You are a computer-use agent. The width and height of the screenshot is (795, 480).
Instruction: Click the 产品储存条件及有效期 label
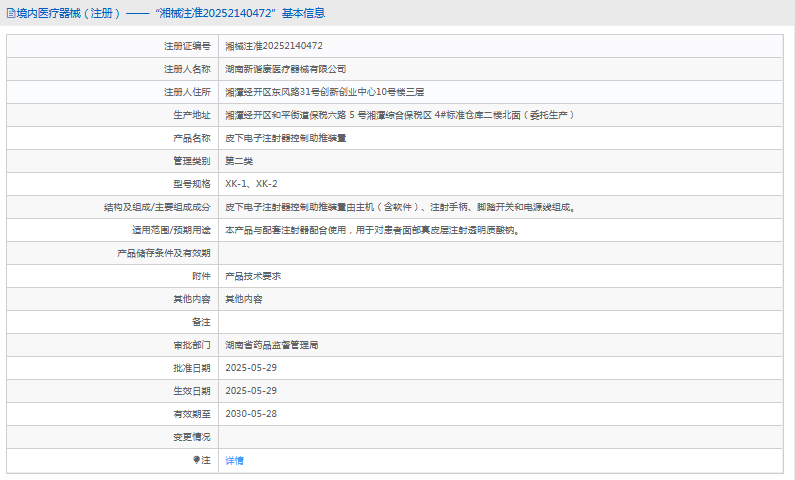click(x=164, y=253)
